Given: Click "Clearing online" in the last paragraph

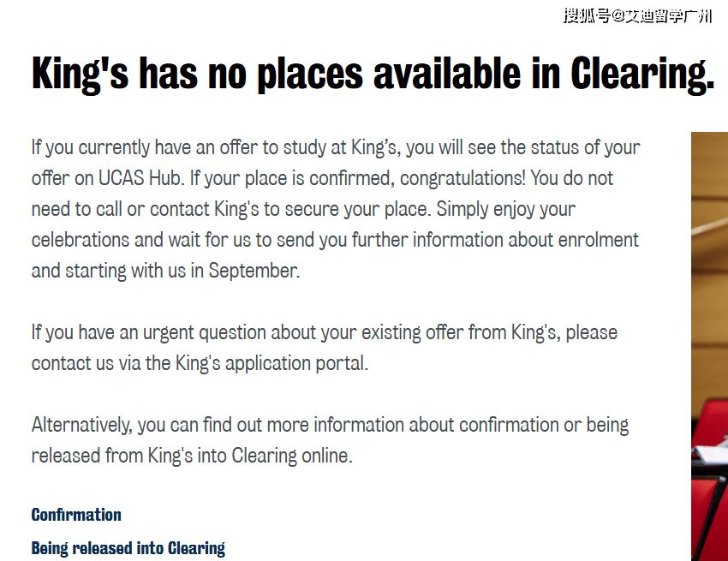Looking at the screenshot, I should click(292, 456).
